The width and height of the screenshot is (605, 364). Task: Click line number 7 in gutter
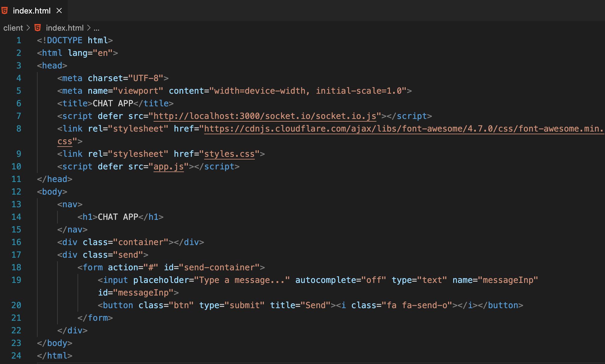(19, 116)
